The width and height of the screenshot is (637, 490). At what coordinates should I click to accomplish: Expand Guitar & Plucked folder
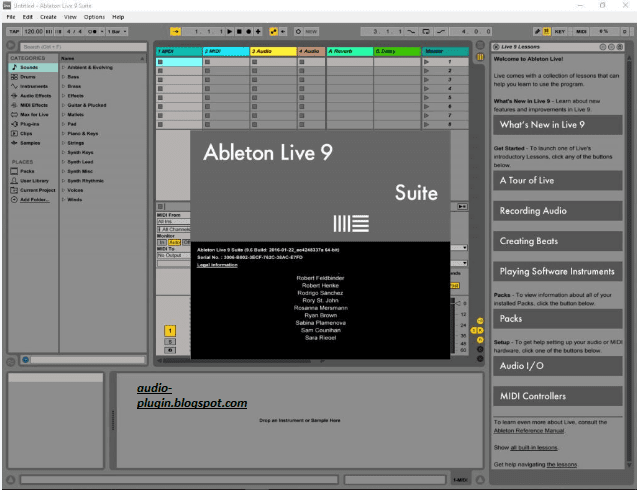64,105
